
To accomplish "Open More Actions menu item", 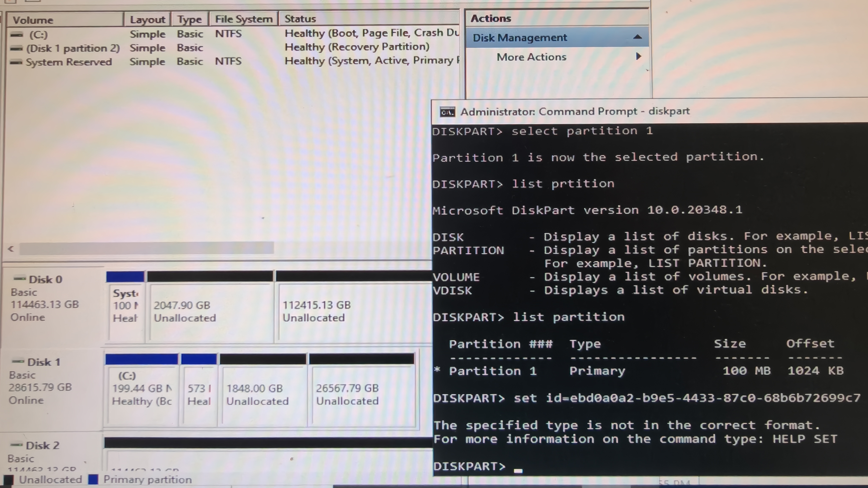I will (x=531, y=57).
